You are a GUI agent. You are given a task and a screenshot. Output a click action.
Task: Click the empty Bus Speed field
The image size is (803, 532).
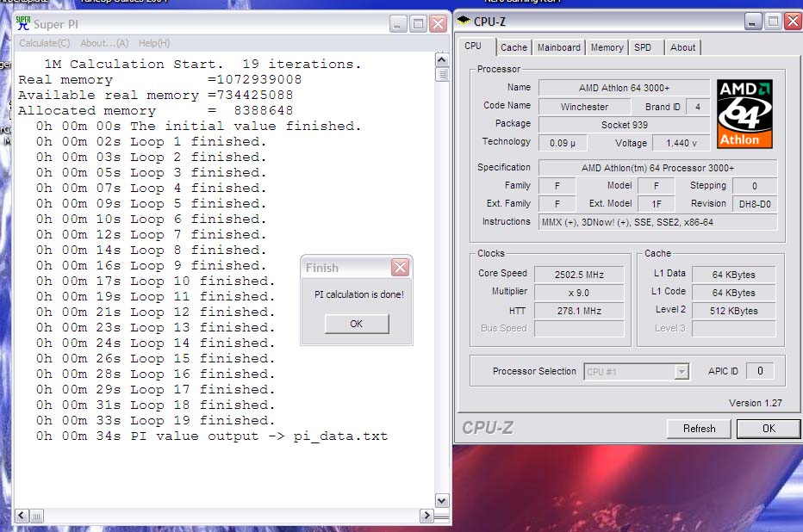tap(579, 328)
